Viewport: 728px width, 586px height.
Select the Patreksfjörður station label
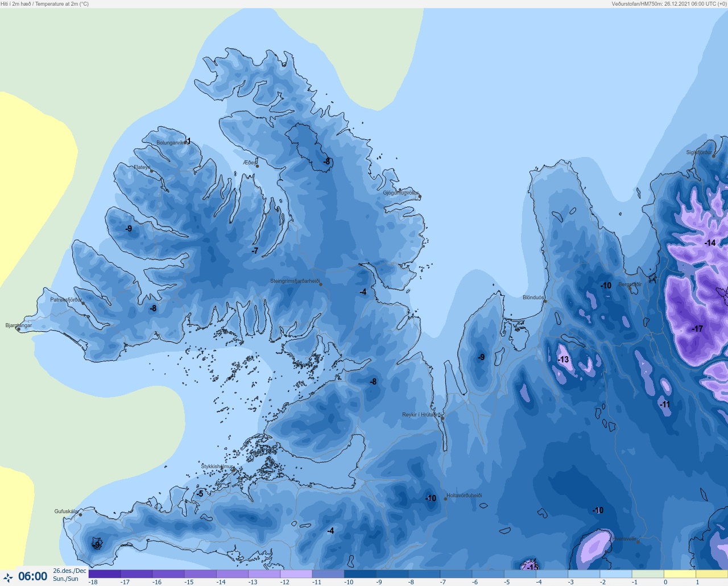(x=66, y=300)
